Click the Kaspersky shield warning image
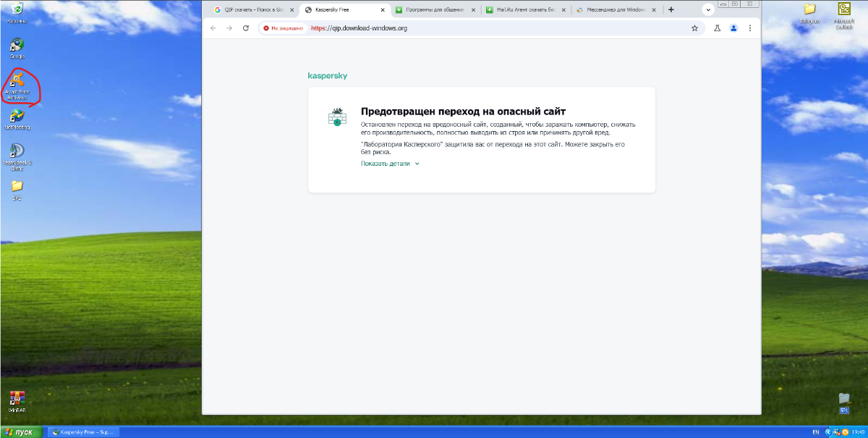 point(336,117)
